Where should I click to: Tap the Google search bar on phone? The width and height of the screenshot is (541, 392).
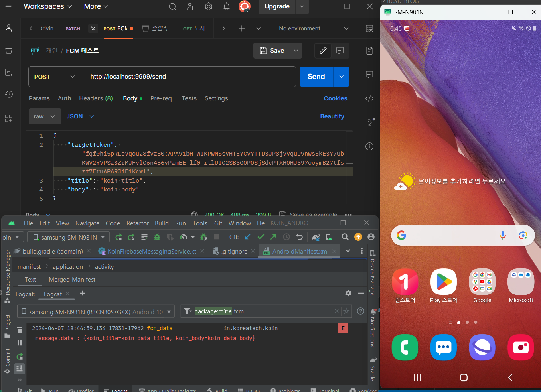tap(463, 235)
